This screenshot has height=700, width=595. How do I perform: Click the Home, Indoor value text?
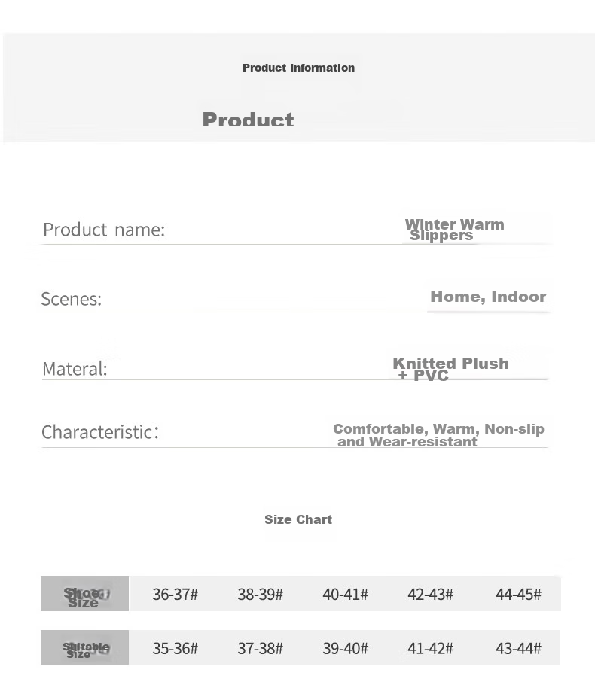pos(488,297)
